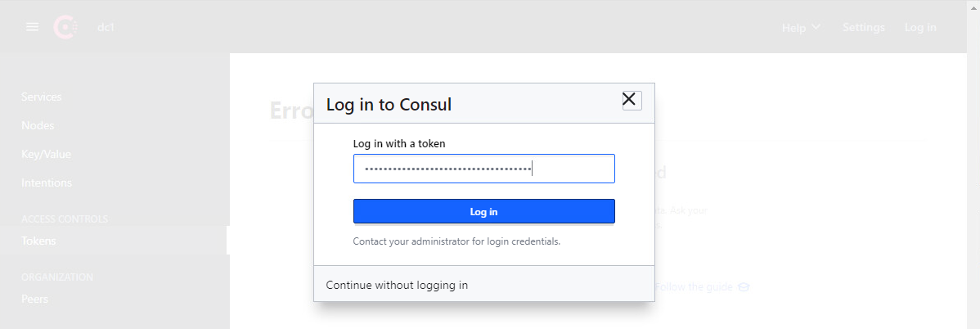Click the dc1 datacenter label
This screenshot has height=329, width=980.
pos(106,27)
